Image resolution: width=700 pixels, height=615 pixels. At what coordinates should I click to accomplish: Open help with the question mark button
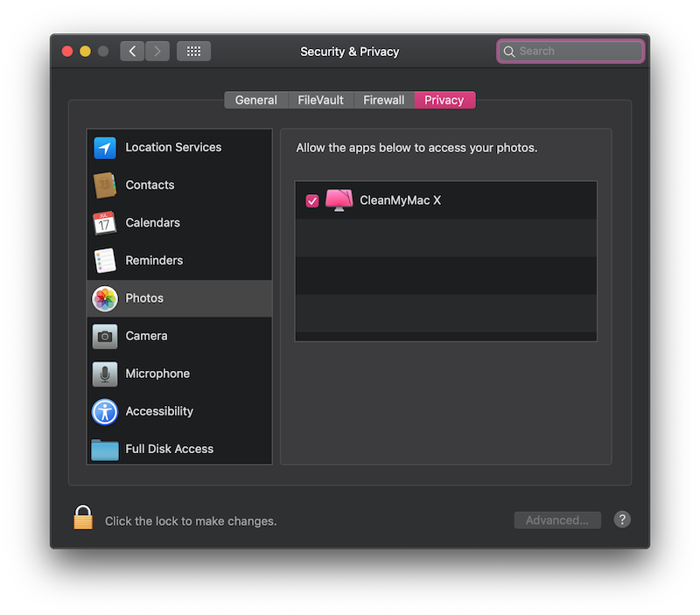tap(622, 520)
